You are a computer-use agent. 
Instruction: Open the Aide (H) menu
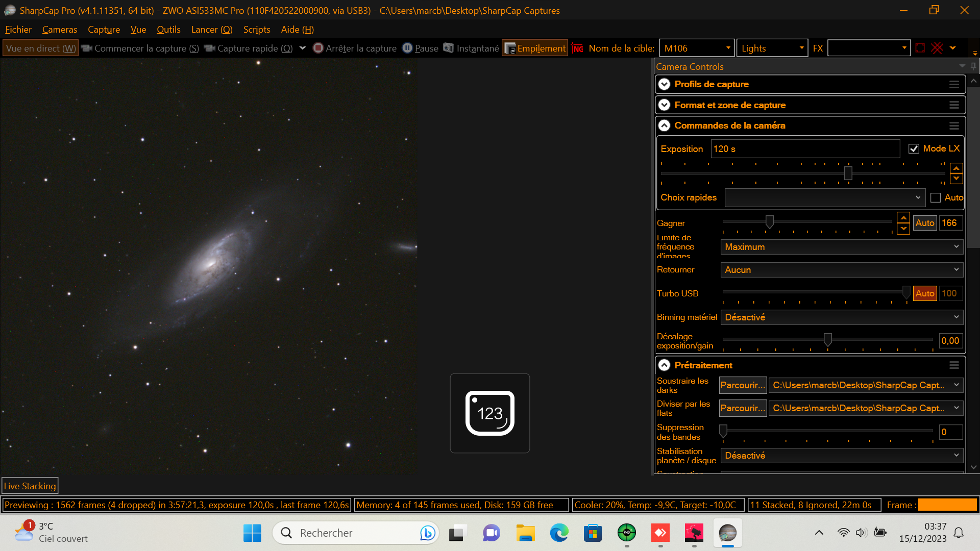(x=298, y=30)
